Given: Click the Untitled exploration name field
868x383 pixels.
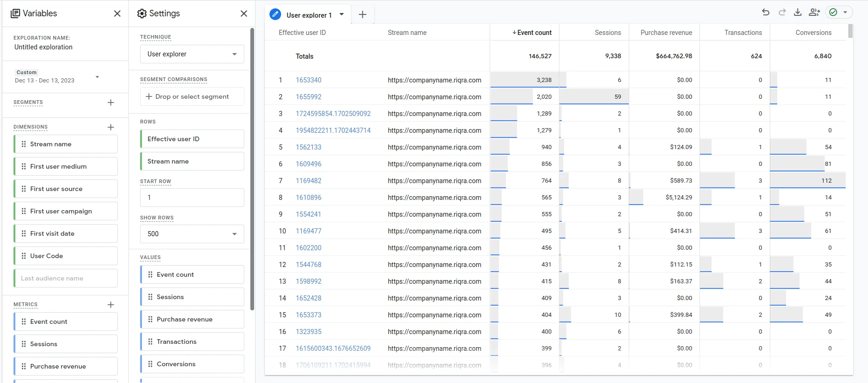Looking at the screenshot, I should 43,47.
